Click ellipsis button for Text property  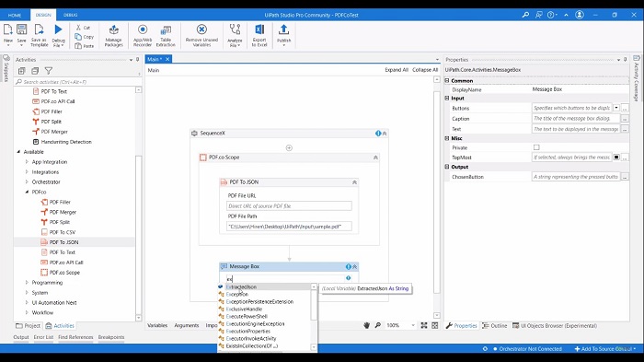coord(625,129)
